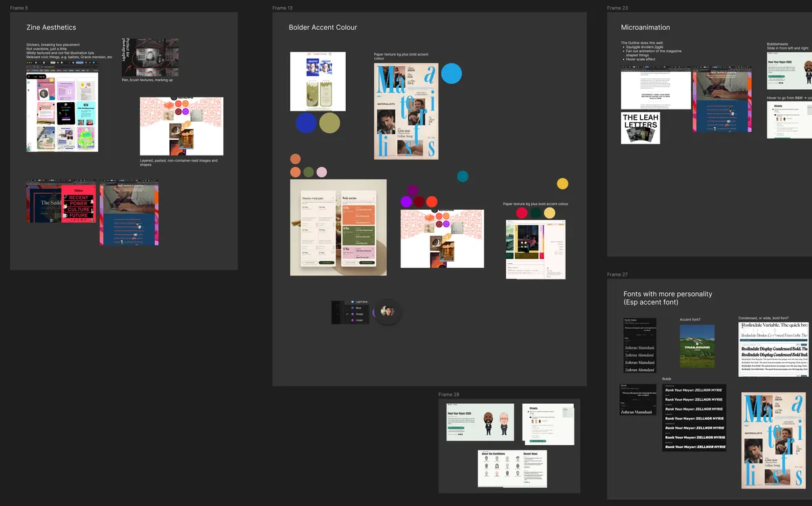Select the spoon packaging image in Frame 13
812x506 pixels.
[318, 81]
